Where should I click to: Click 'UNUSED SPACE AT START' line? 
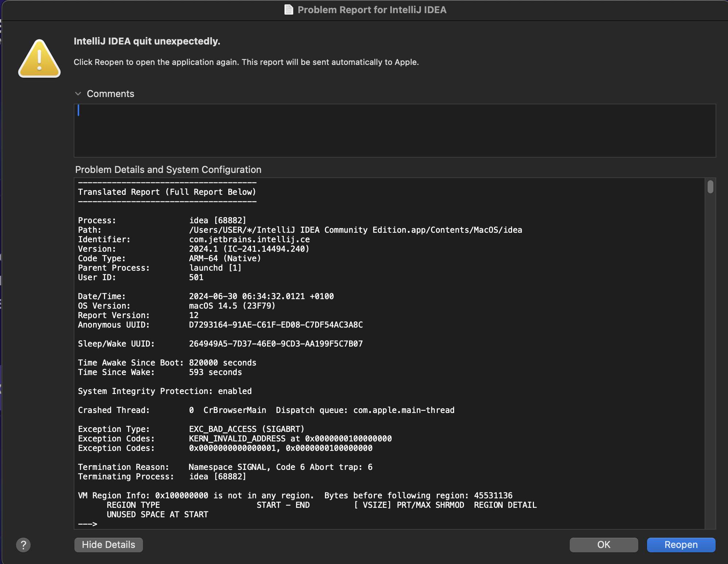point(158,514)
